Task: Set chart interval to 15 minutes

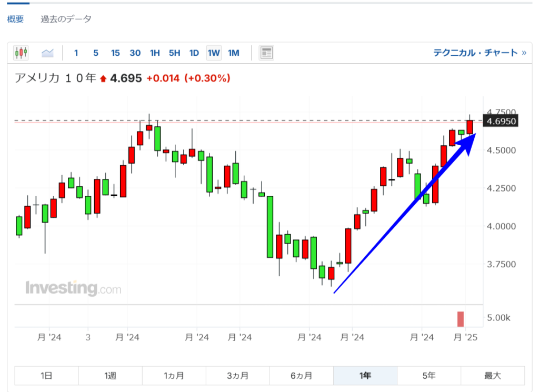Action: click(115, 53)
